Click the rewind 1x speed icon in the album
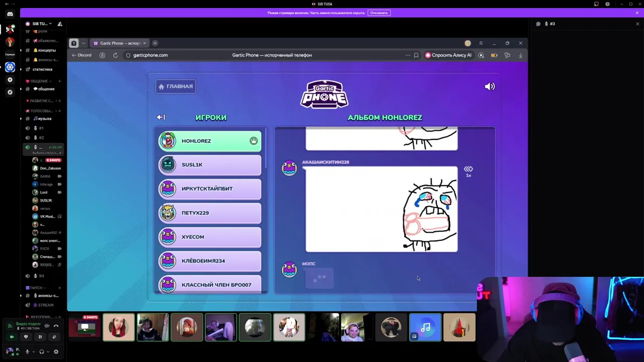The height and width of the screenshot is (362, 644). point(468,171)
